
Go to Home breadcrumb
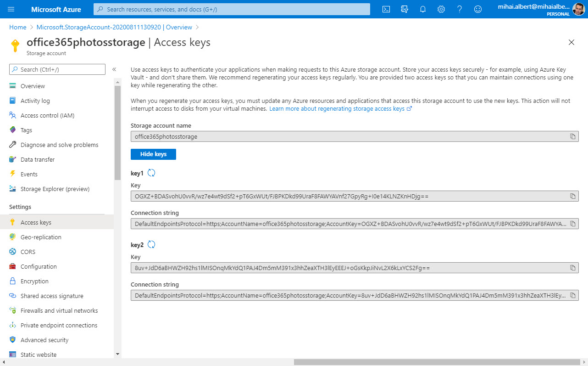18,27
